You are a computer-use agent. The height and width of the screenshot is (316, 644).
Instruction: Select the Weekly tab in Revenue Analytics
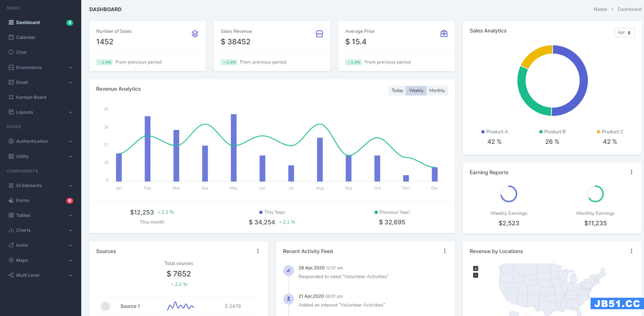click(x=416, y=90)
